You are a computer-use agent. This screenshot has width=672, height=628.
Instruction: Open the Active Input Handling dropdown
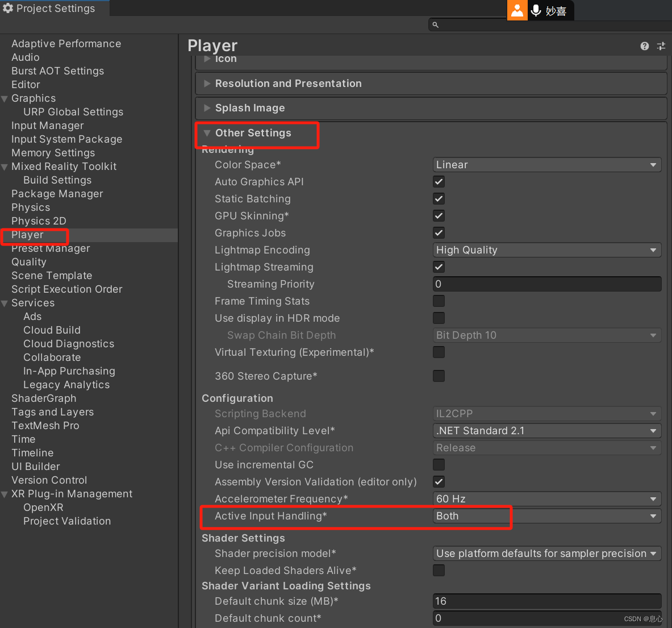click(546, 516)
